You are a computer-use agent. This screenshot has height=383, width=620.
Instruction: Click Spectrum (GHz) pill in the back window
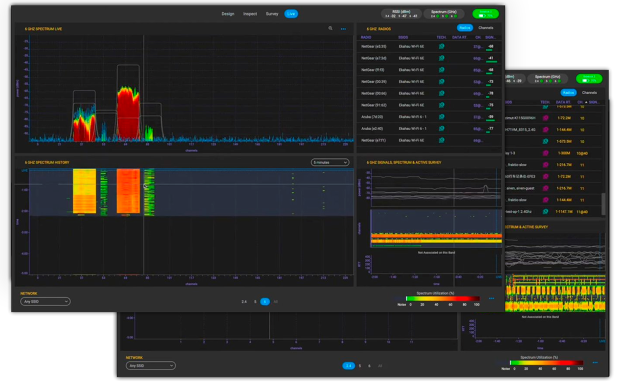click(548, 79)
